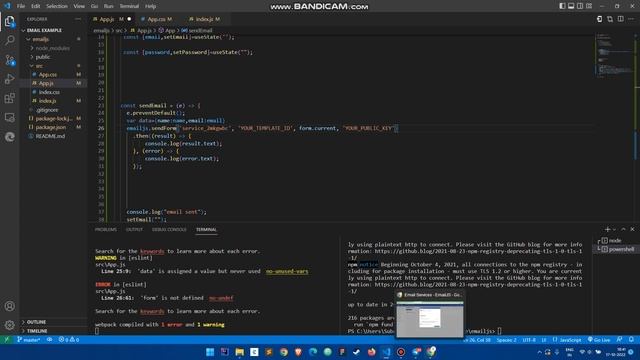Screen dimensions: 640x360
Task: Open README.md in the file explorer
Action: (53, 136)
